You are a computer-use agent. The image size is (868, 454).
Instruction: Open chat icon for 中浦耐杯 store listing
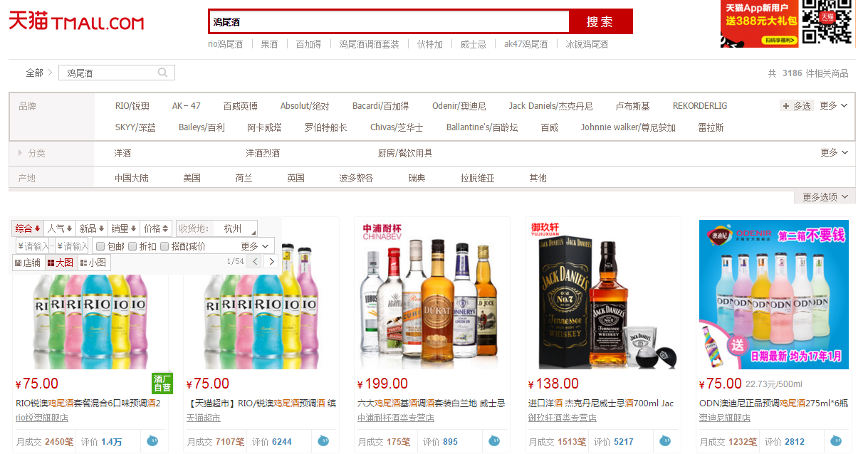(494, 441)
